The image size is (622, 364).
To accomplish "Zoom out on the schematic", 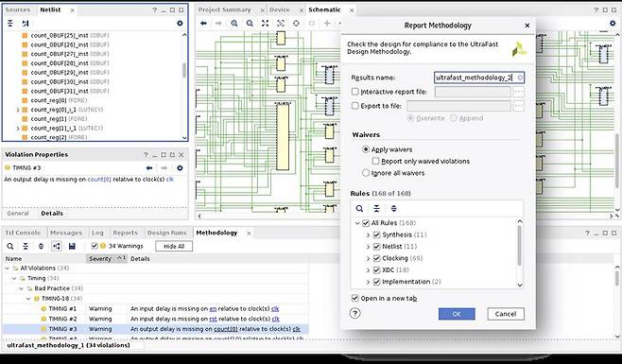I will 250,24.
